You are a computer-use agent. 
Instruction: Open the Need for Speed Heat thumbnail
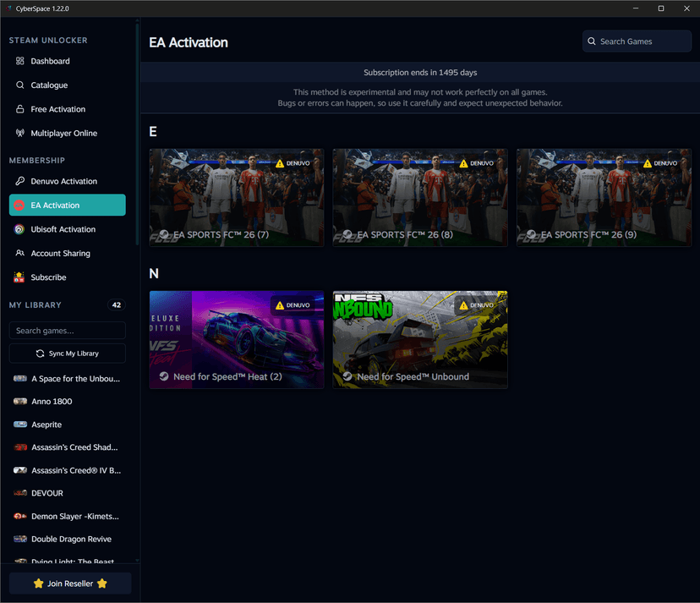click(x=237, y=339)
